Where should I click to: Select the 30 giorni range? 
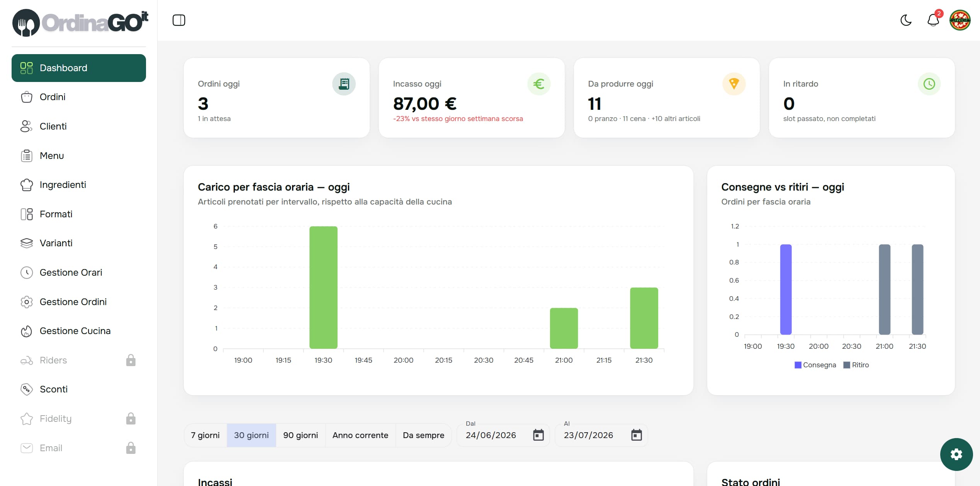coord(251,435)
